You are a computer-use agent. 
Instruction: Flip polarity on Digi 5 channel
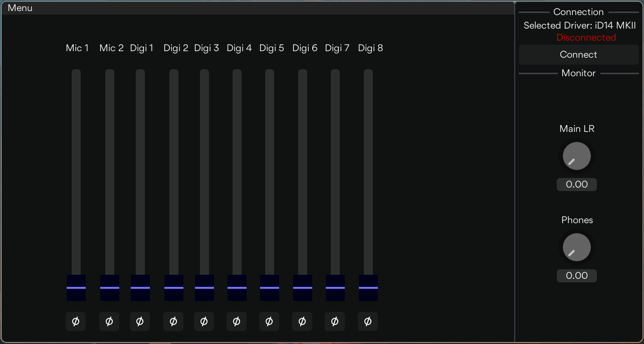click(x=269, y=321)
